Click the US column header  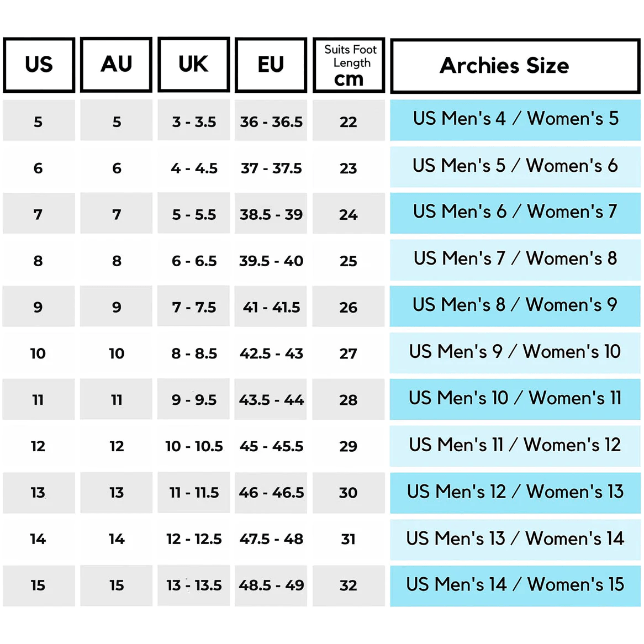point(39,65)
